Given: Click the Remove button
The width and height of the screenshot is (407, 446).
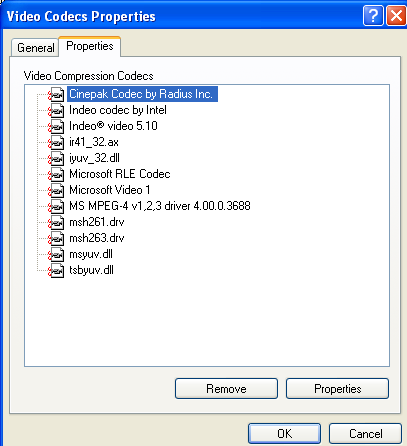Looking at the screenshot, I should pos(226,389).
